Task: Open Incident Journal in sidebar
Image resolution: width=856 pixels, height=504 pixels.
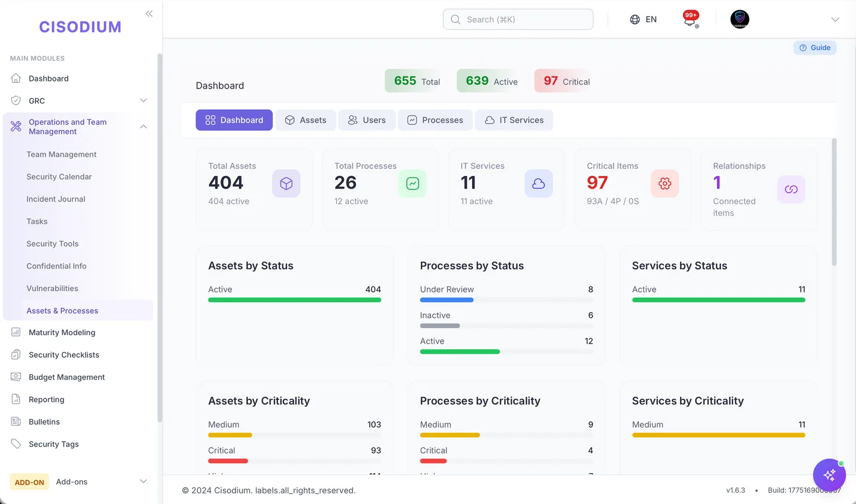Action: click(x=56, y=199)
